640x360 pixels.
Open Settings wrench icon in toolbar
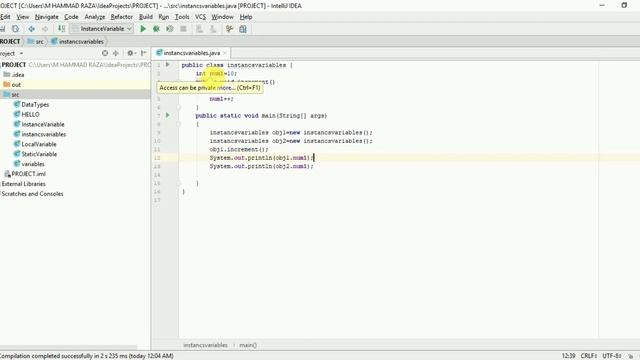[x=229, y=29]
